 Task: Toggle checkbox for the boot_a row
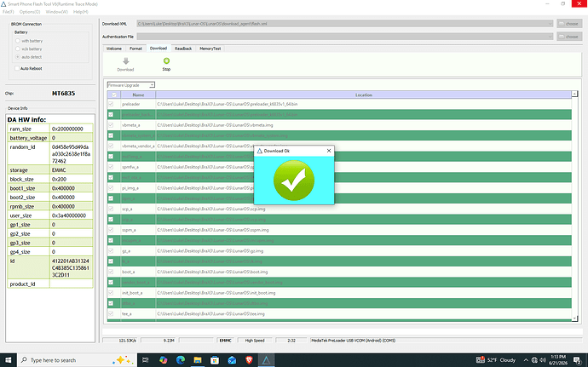point(111,272)
